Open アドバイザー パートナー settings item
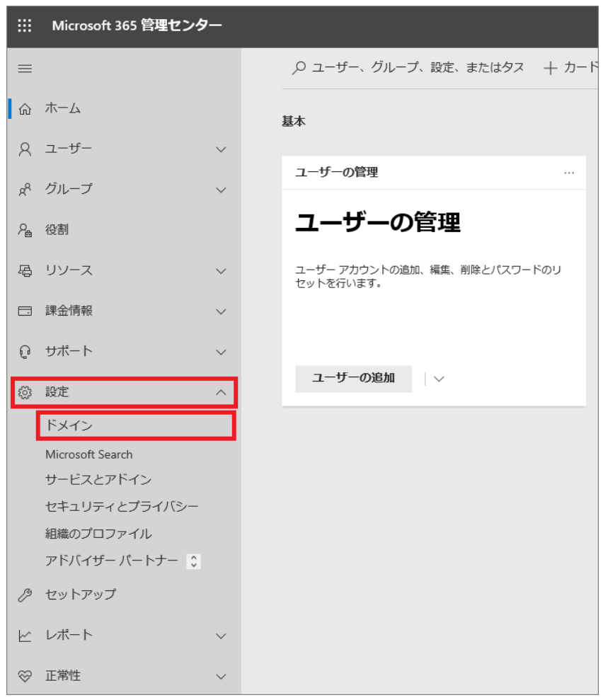The width and height of the screenshot is (608, 700). click(112, 561)
